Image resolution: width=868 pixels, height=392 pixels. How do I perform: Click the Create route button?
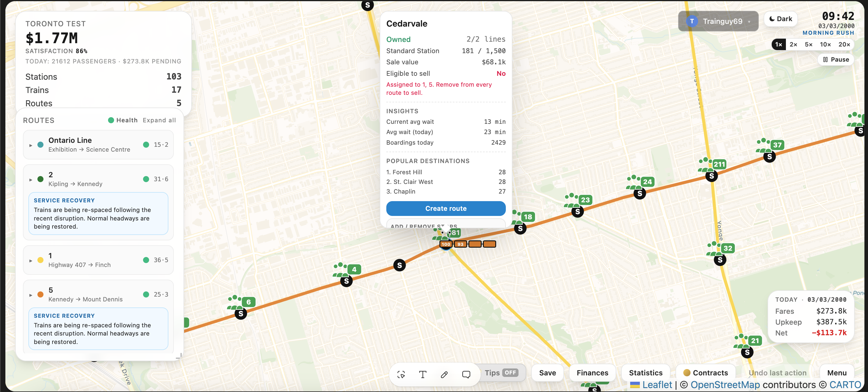(445, 209)
